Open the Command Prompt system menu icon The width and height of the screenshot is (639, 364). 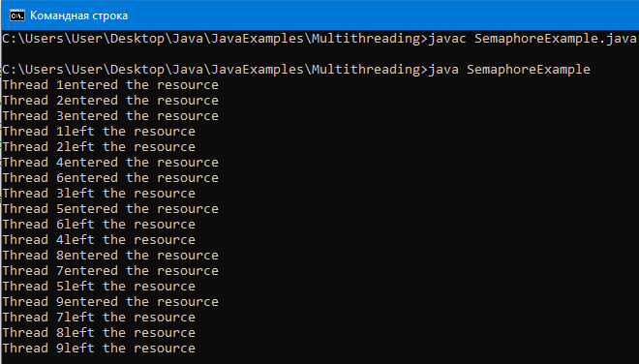(x=17, y=15)
